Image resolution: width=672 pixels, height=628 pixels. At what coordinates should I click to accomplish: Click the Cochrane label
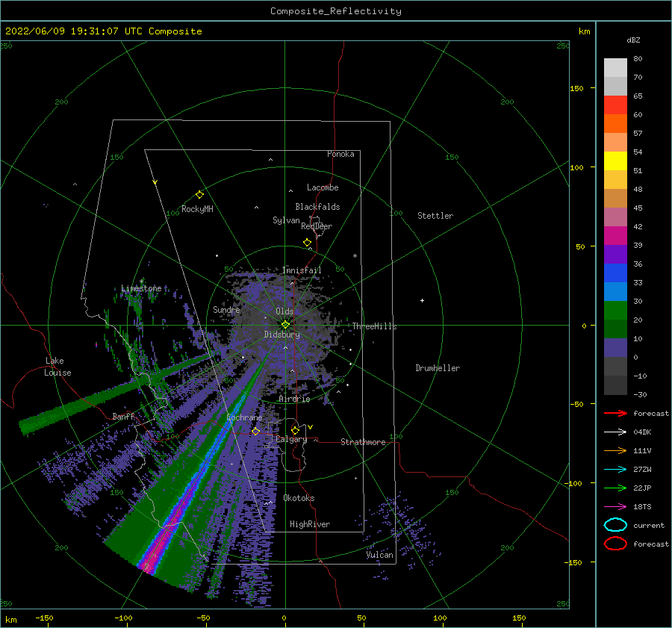(244, 417)
